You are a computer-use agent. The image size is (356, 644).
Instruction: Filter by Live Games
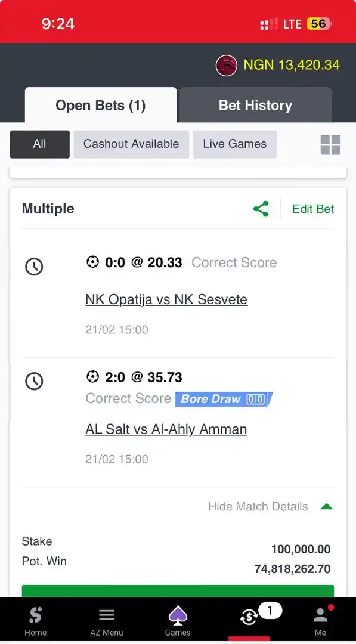[235, 144]
